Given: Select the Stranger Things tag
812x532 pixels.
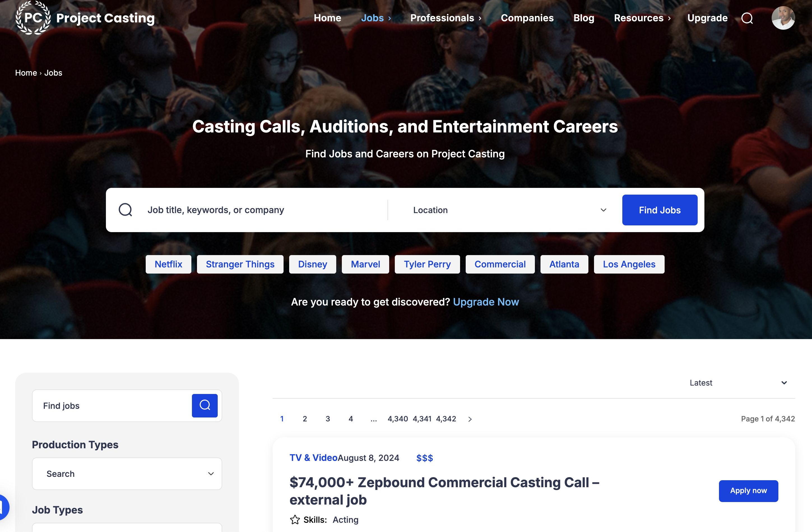Looking at the screenshot, I should coord(240,264).
